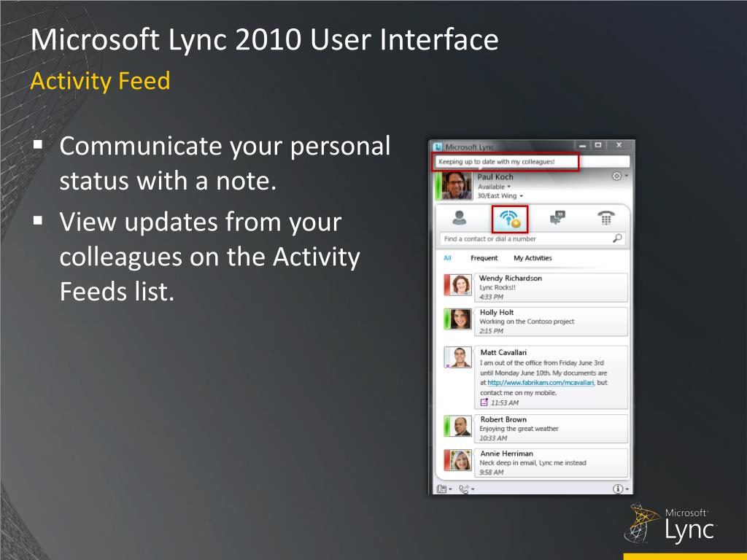Click 'Enjoying the great weather' text

point(519,429)
